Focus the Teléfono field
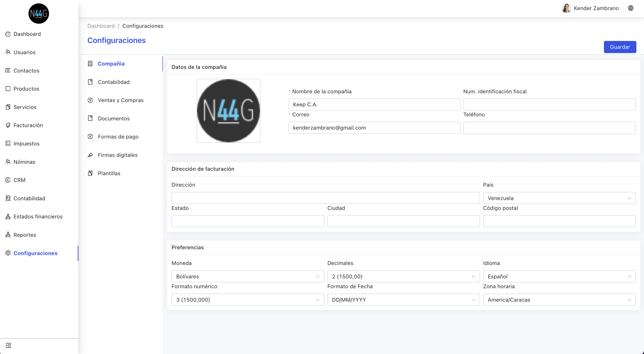Image resolution: width=644 pixels, height=354 pixels. (x=549, y=128)
